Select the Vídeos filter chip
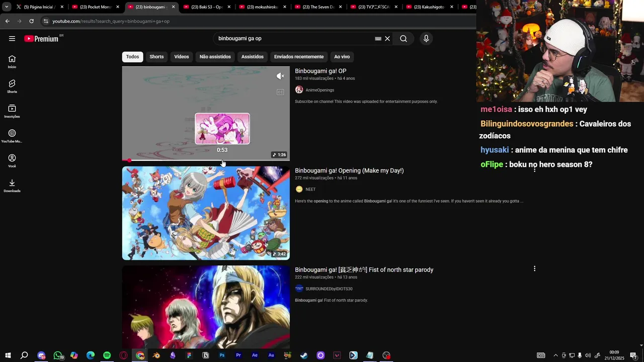This screenshot has width=644, height=362. pos(182,57)
